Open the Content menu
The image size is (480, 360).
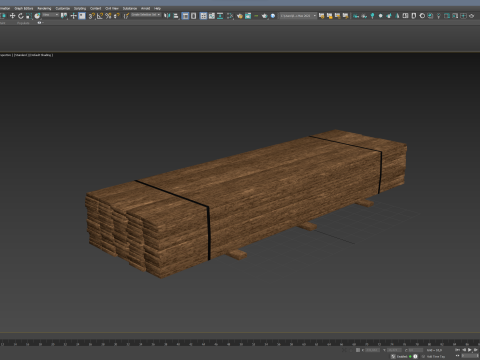click(95, 8)
